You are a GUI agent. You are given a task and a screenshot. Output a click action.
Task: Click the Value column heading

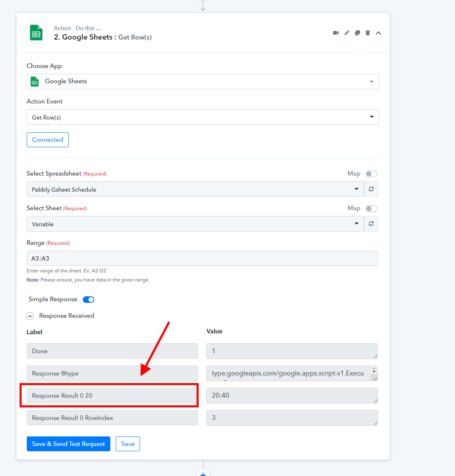point(214,331)
